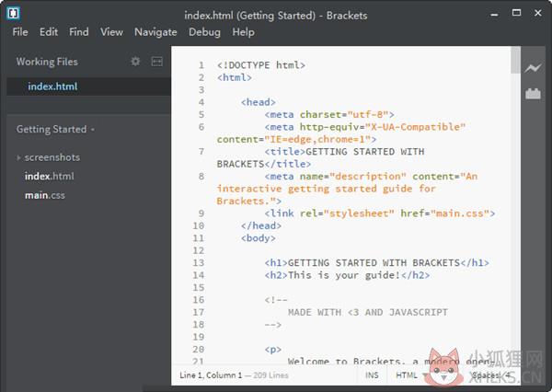Click the split view layout icon

[156, 62]
